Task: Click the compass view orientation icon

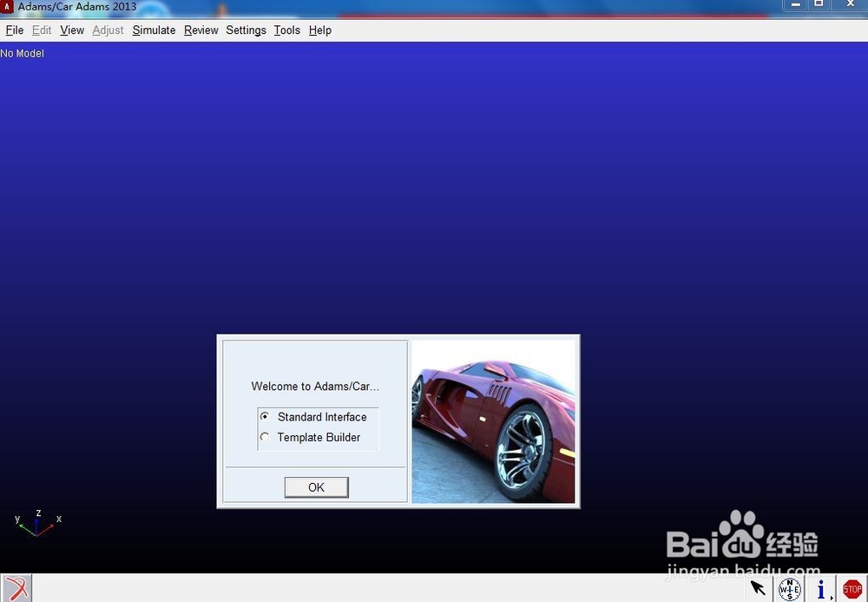Action: tap(789, 589)
